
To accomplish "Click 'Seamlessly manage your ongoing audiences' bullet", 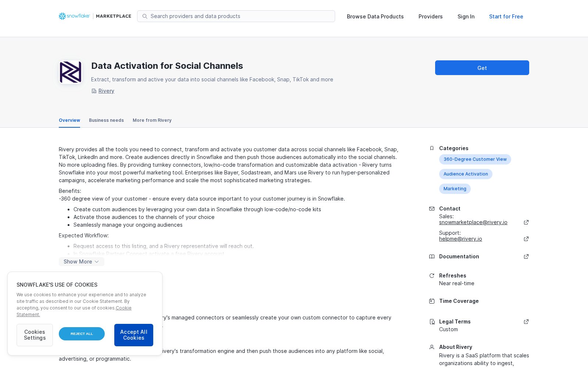I will point(128,225).
